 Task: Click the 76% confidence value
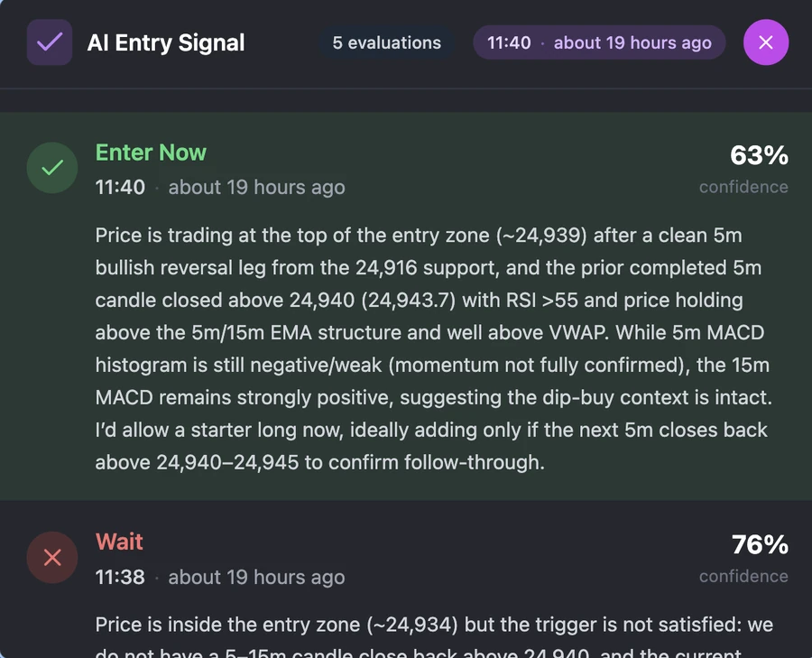[759, 543]
